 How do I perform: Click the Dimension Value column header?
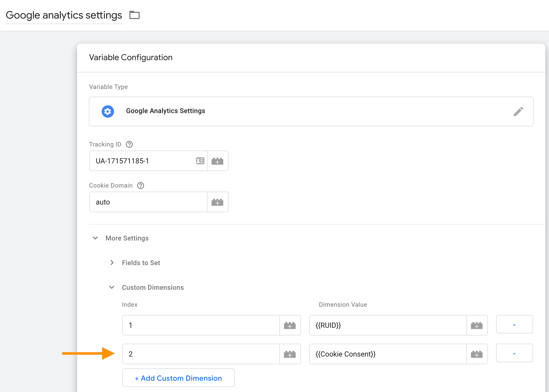343,305
